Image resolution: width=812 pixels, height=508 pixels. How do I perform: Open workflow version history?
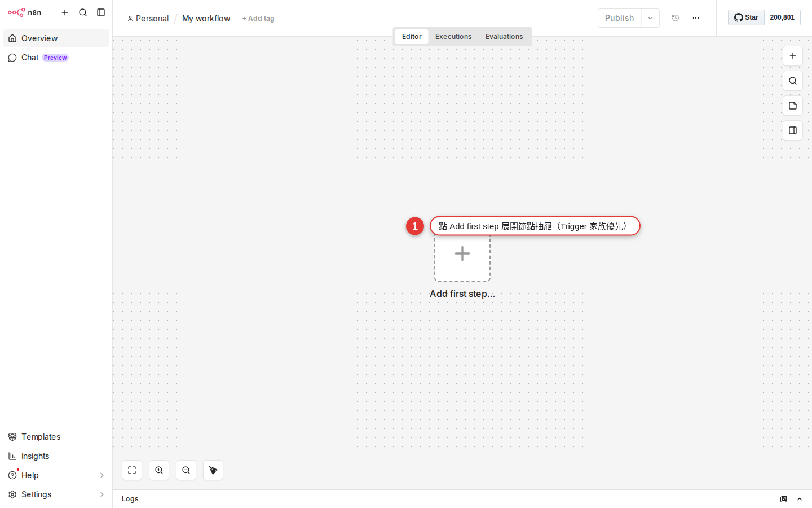pyautogui.click(x=676, y=18)
